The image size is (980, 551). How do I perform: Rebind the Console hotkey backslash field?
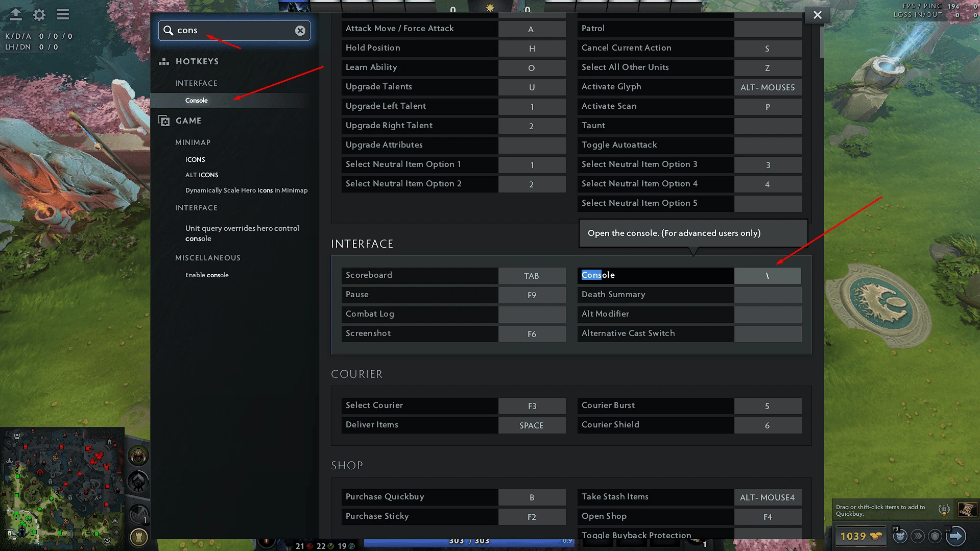coord(768,276)
